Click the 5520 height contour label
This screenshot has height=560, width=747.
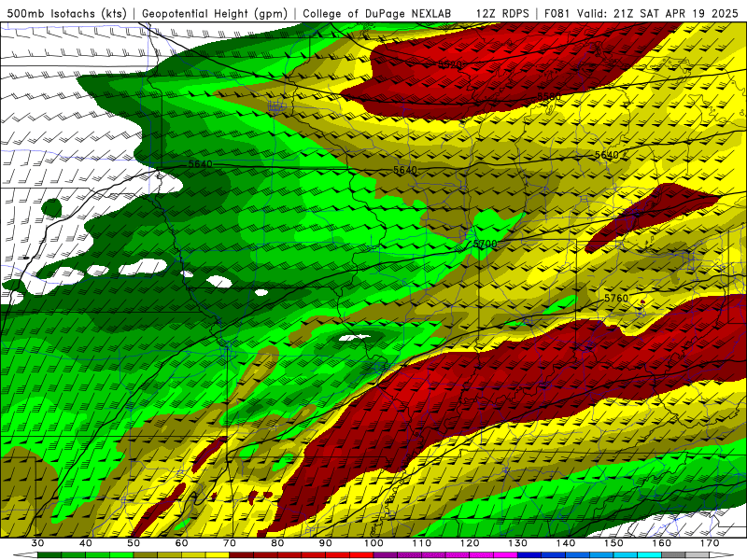click(450, 64)
